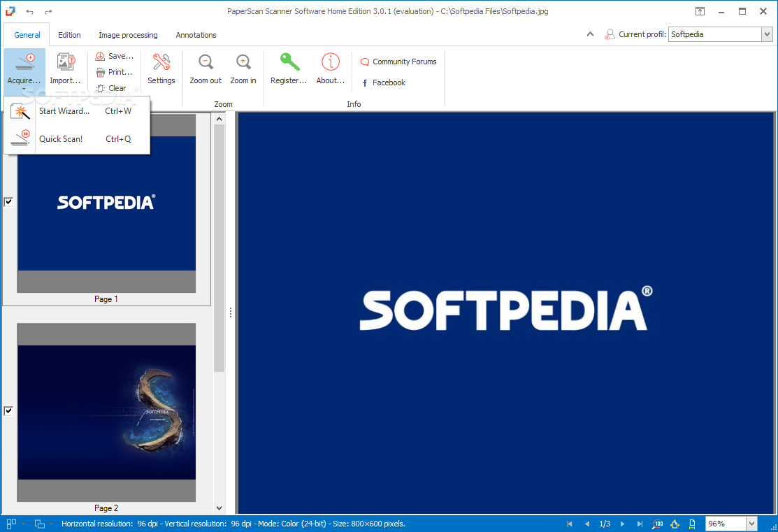Image resolution: width=778 pixels, height=532 pixels.
Task: Click the thumbnail panel scroll up arrow
Action: pyautogui.click(x=219, y=119)
